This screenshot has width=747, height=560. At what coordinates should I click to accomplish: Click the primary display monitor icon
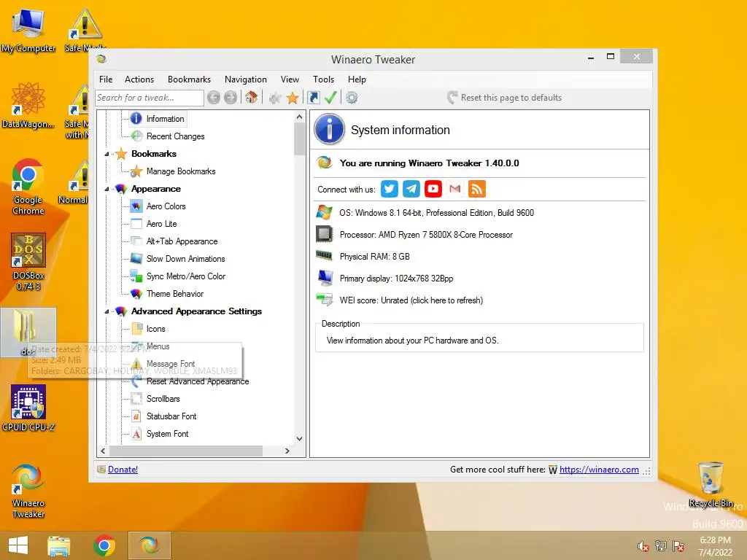click(325, 278)
